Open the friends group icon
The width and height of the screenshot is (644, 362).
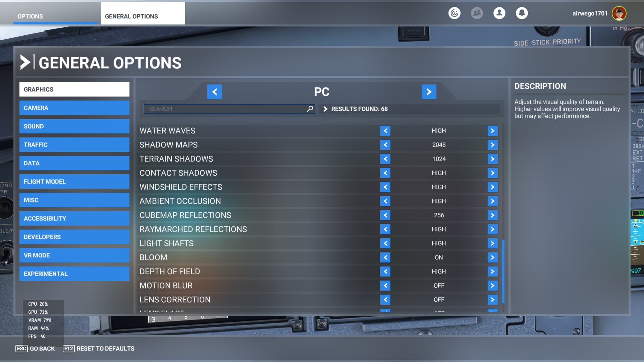477,13
